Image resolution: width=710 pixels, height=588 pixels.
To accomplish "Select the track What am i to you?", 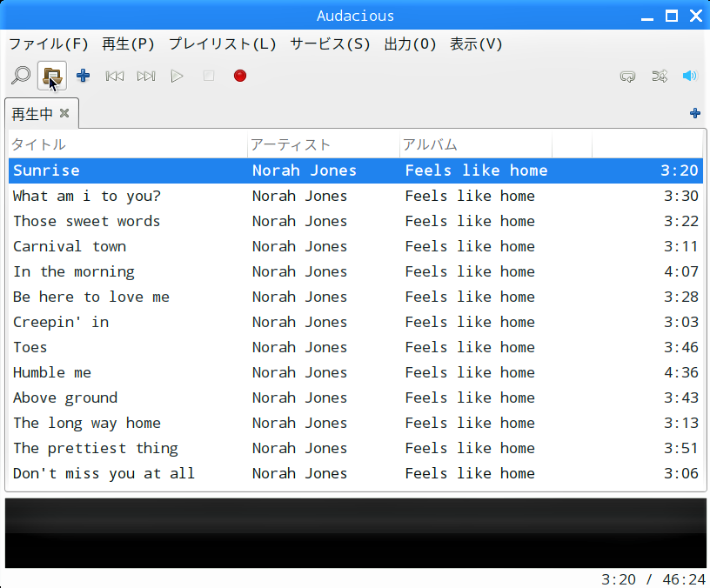I will point(356,196).
